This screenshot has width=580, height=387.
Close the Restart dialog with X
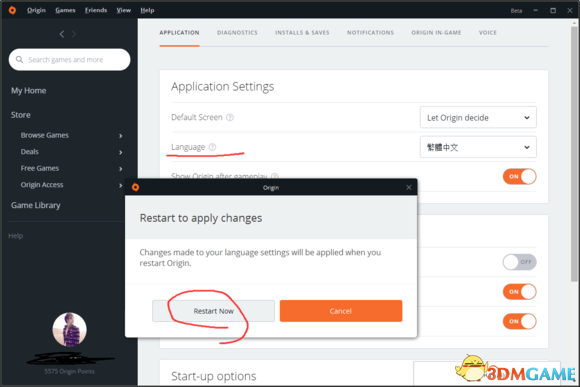[409, 188]
